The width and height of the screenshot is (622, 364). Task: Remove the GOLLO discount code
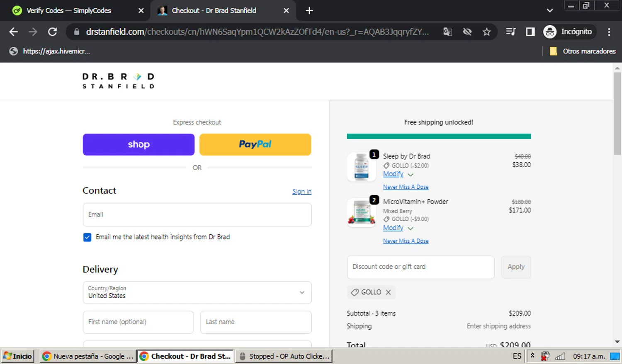[388, 292]
